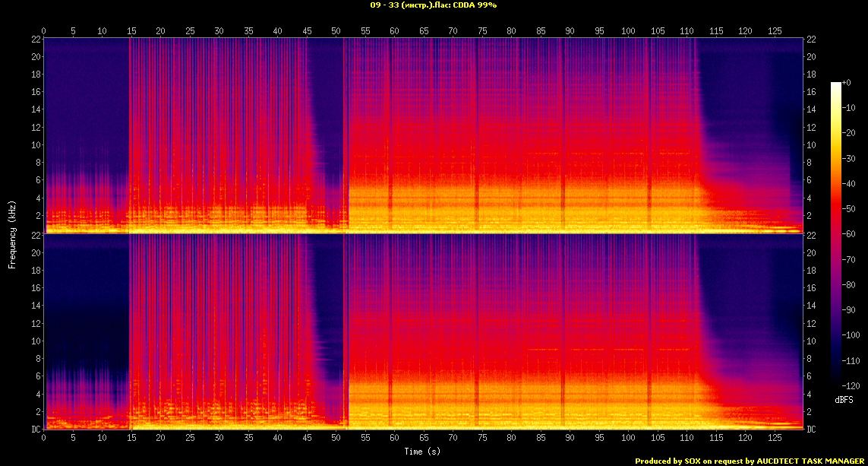This screenshot has height=466, width=868.
Task: Click the upper channel's 20 kHz label on left axis
Action: tap(34, 57)
